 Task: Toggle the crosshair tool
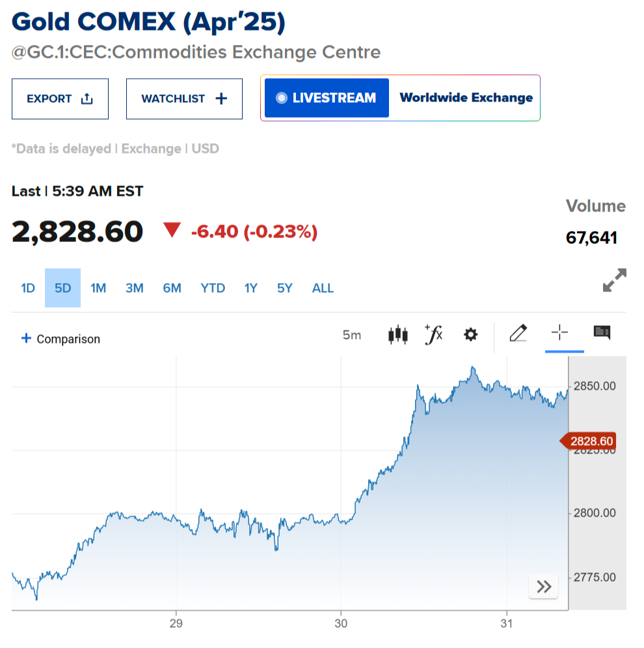(559, 333)
